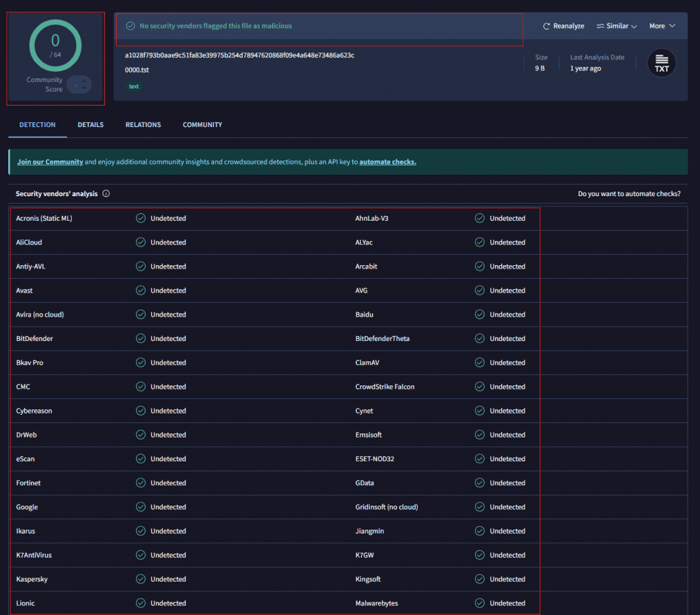
Task: Open the DETAILS tab
Action: pyautogui.click(x=91, y=125)
